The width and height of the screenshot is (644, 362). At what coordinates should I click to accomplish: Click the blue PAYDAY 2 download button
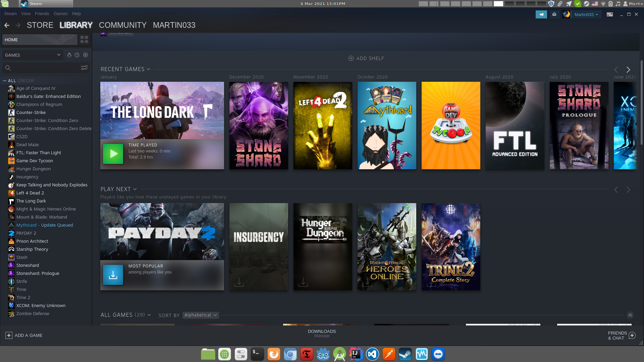(x=113, y=275)
